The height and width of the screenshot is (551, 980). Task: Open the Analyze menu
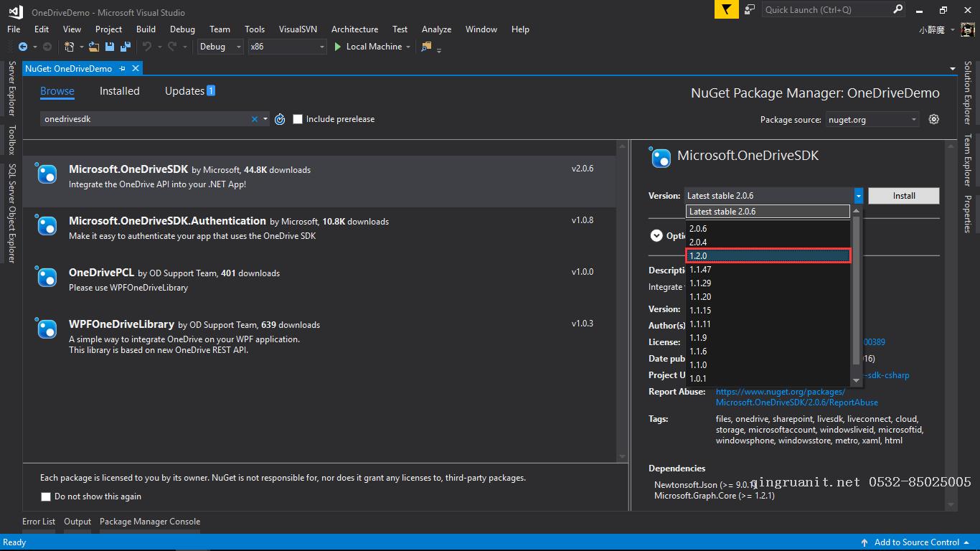coord(436,29)
